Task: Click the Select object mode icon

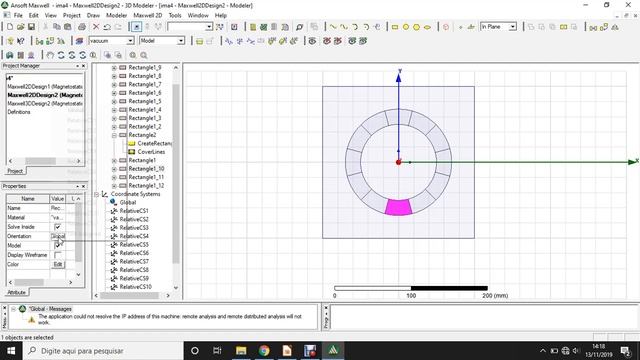Action: tap(136, 27)
